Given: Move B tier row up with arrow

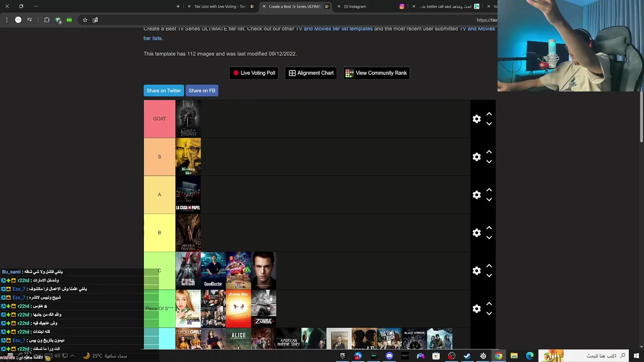Looking at the screenshot, I should coord(489,228).
